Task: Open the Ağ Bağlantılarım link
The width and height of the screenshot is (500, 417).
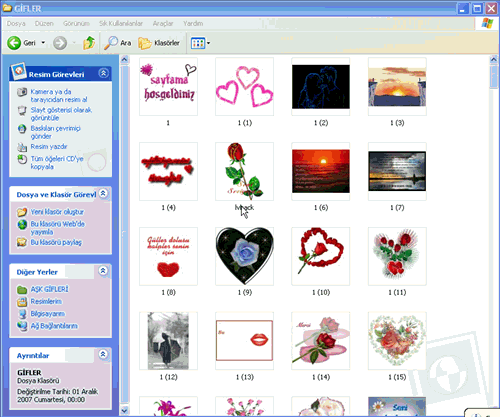Action: (x=54, y=326)
